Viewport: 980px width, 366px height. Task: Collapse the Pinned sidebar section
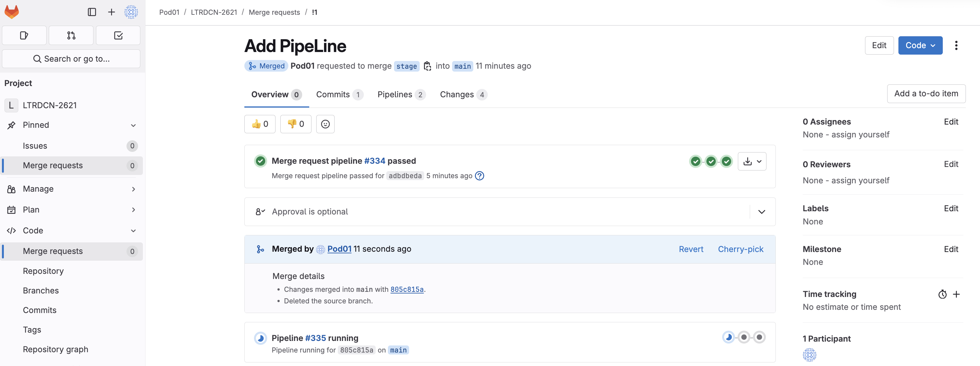133,125
